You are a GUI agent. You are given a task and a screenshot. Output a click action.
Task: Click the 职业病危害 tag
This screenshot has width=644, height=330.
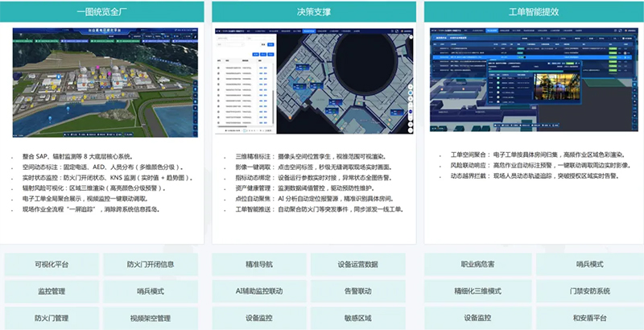(x=477, y=264)
